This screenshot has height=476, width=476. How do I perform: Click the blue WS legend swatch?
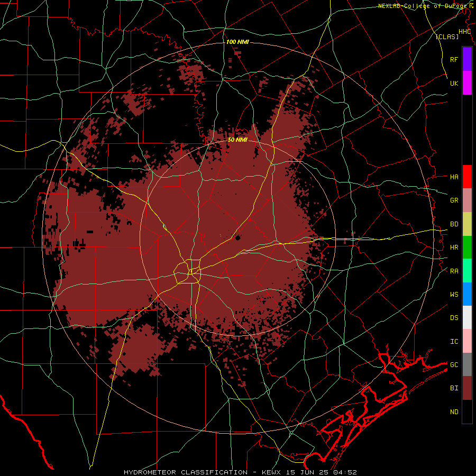click(x=467, y=294)
